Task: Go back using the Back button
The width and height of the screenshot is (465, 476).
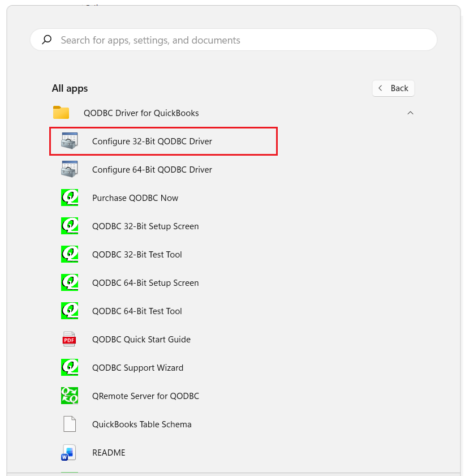Action: [x=393, y=88]
